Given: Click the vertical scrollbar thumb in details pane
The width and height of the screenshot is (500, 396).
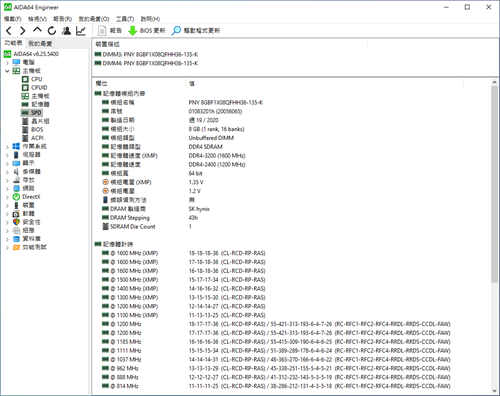Looking at the screenshot, I should 494,185.
